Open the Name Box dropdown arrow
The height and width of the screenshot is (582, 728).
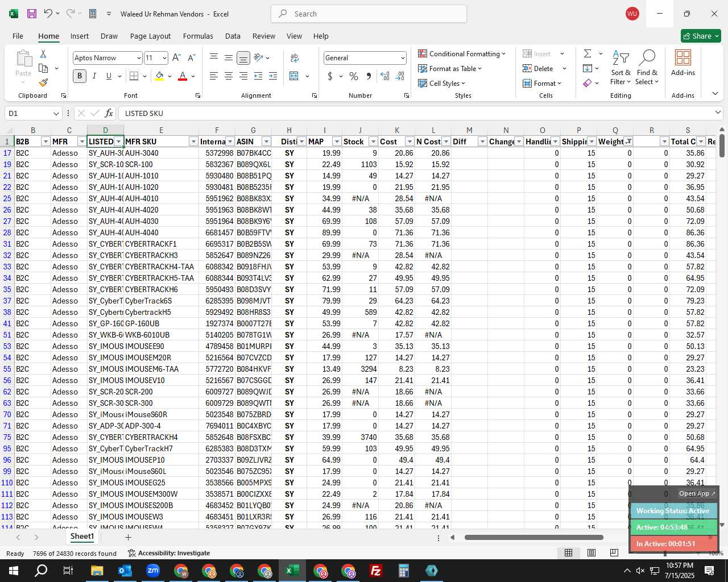[x=56, y=114]
